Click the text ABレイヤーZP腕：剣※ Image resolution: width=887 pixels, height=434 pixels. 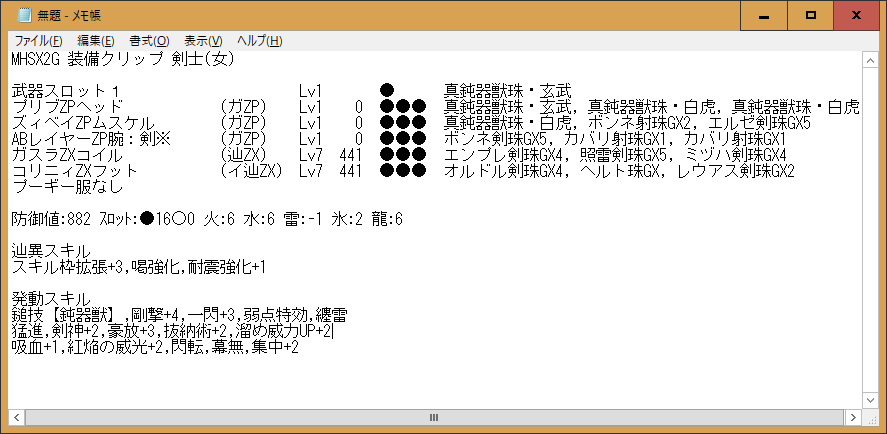[91, 138]
